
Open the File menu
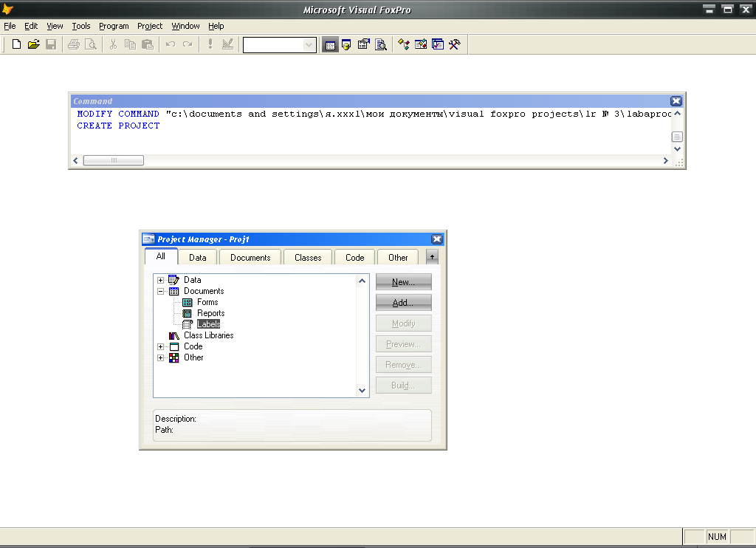pos(10,26)
